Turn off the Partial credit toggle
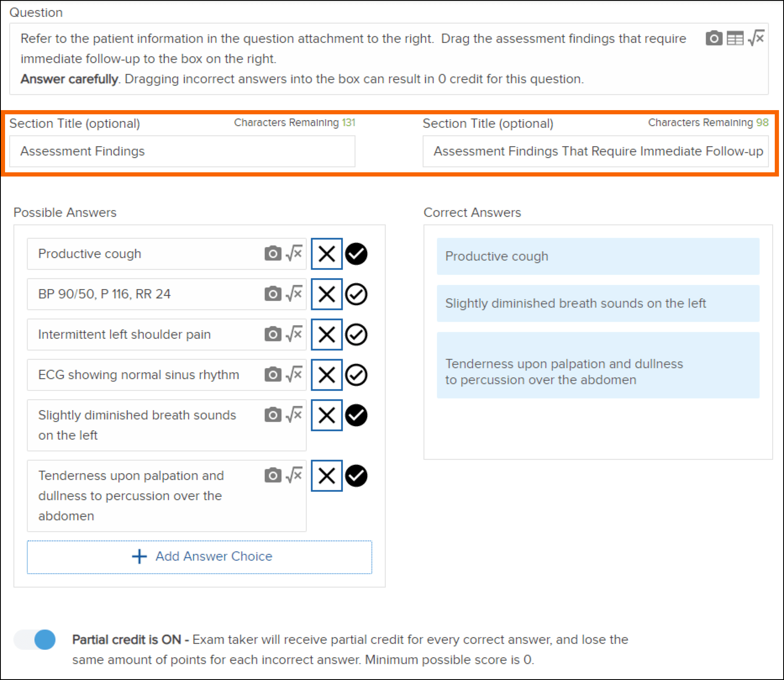This screenshot has width=784, height=680. pyautogui.click(x=35, y=639)
